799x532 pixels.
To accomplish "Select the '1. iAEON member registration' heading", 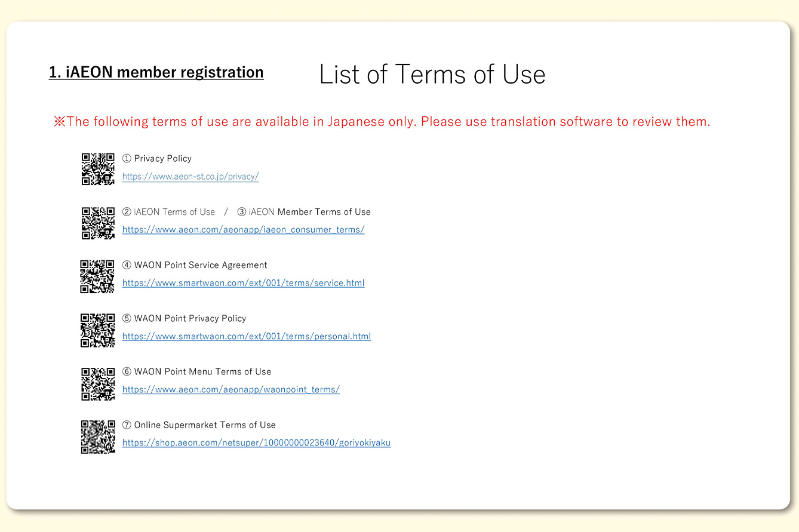I will tap(156, 73).
